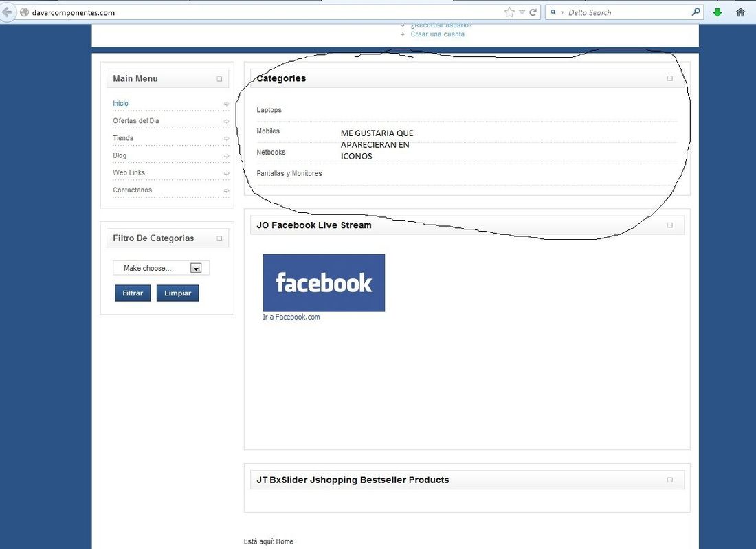Follow the Ir a Facebook.com link
756x549 pixels.
point(291,317)
